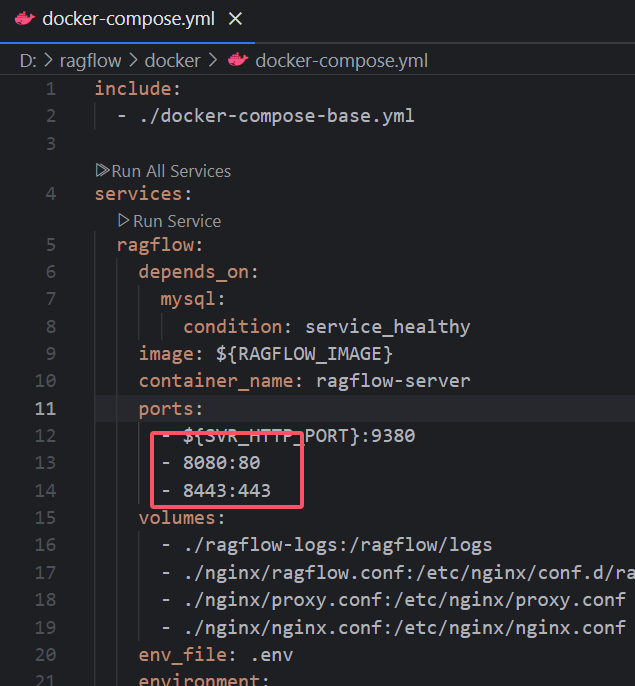Click the play icon before Run All Services

[102, 170]
